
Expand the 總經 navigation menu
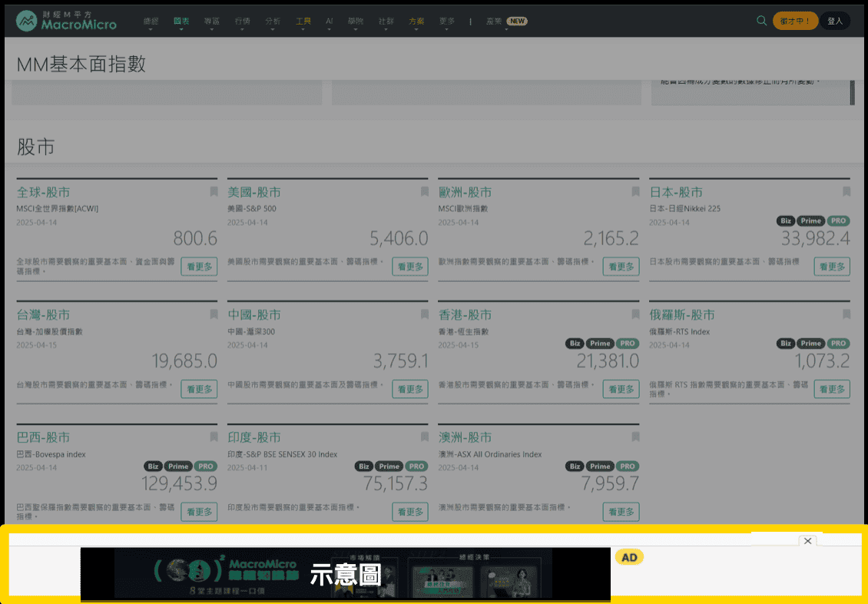[151, 21]
